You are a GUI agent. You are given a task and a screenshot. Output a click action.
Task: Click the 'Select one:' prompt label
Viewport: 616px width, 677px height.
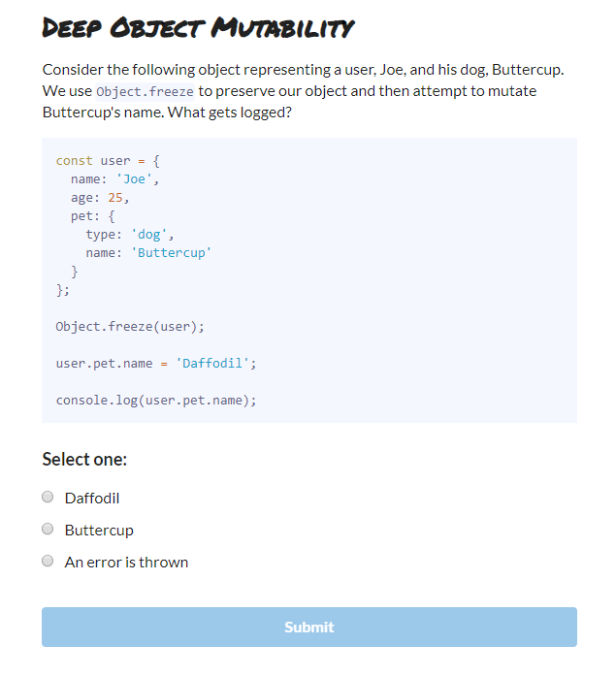[x=84, y=459]
